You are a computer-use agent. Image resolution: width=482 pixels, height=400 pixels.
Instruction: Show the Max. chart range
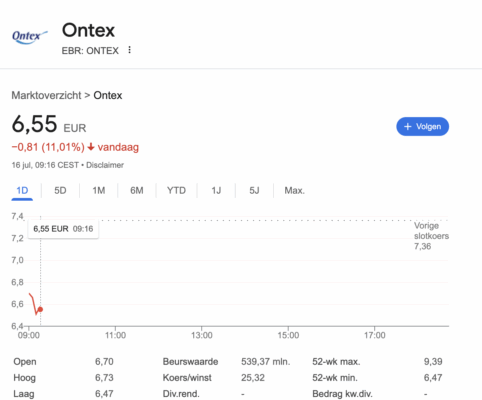tap(295, 191)
